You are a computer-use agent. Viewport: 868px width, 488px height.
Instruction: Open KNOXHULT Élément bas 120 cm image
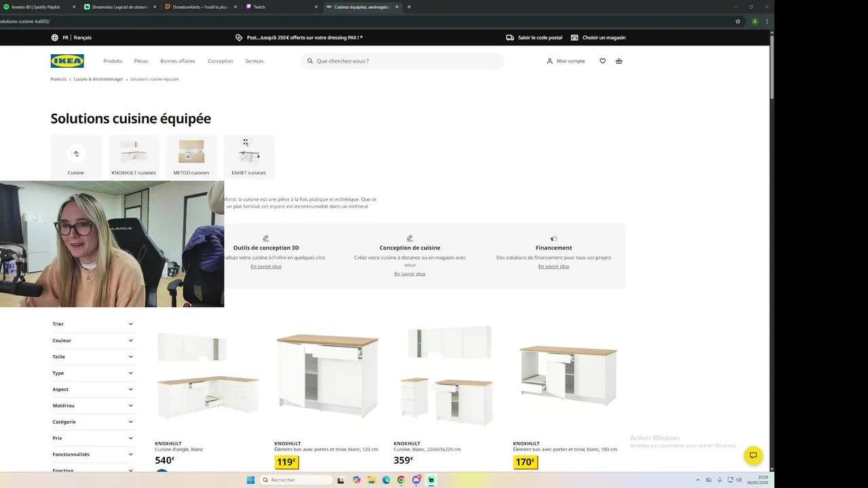tap(327, 376)
